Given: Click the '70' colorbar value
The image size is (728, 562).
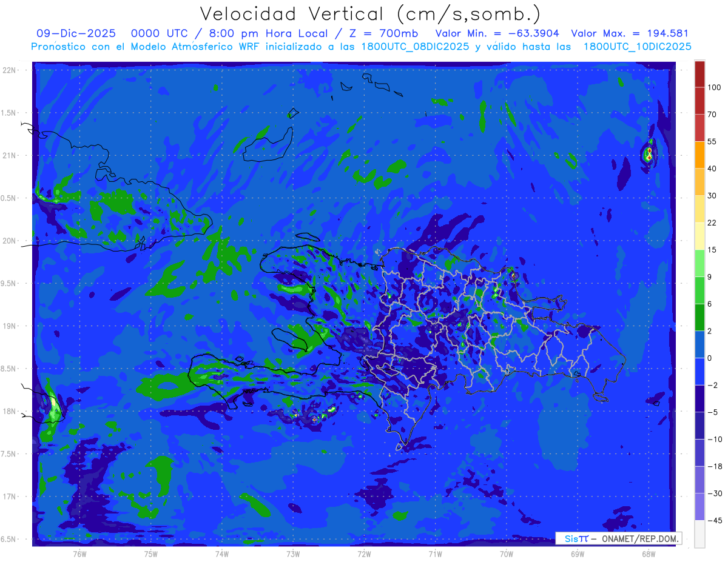Looking at the screenshot, I should (x=712, y=114).
